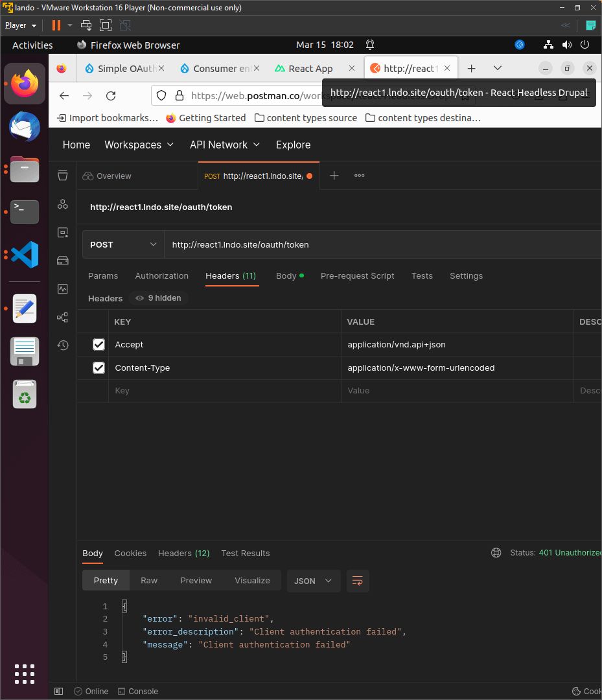Image resolution: width=602 pixels, height=700 pixels.
Task: Open a new Firefox tab
Action: 471,68
